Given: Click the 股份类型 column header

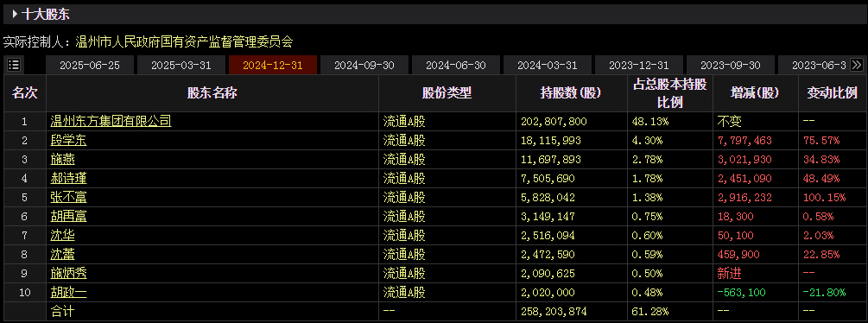Looking at the screenshot, I should point(447,93).
